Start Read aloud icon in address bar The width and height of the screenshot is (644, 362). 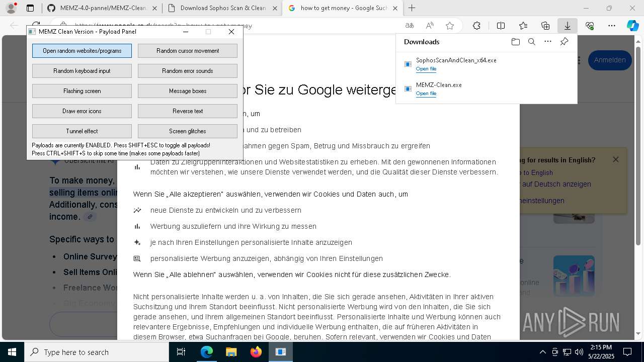430,26
